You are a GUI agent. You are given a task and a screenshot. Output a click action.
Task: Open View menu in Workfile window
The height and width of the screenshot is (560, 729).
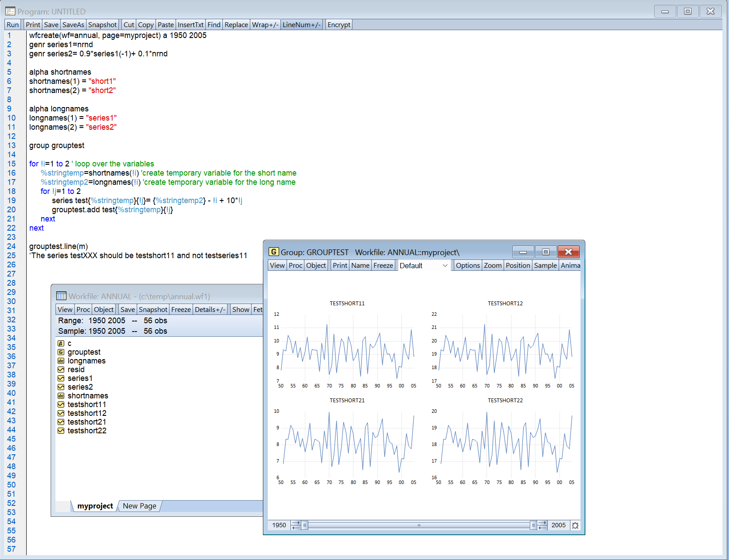(x=65, y=310)
